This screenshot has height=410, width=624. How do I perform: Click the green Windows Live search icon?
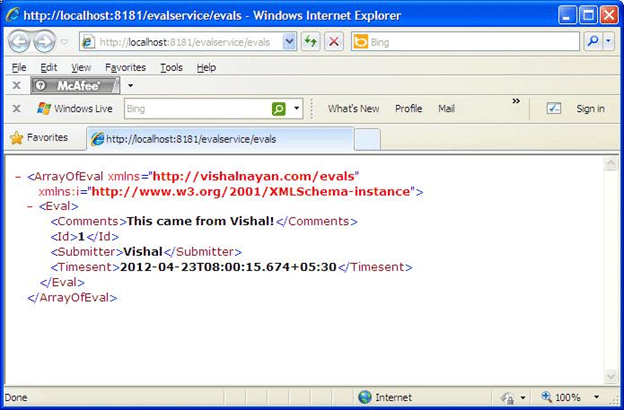pos(279,109)
